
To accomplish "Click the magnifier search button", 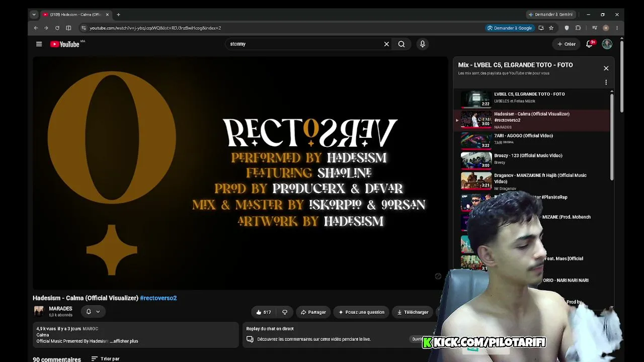I will tap(401, 44).
